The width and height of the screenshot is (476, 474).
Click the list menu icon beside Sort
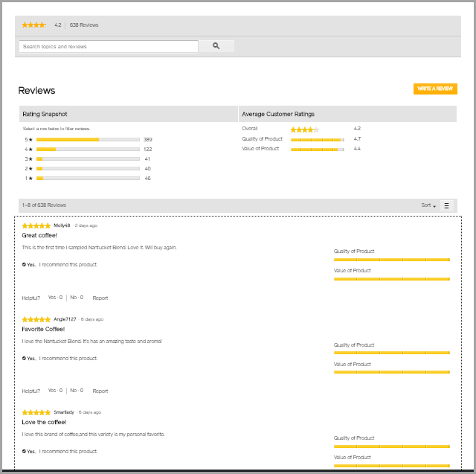(x=447, y=205)
